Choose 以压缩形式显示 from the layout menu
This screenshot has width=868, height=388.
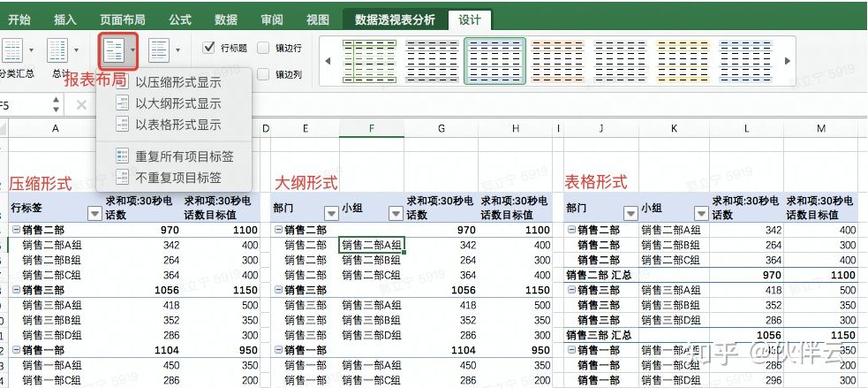click(177, 83)
